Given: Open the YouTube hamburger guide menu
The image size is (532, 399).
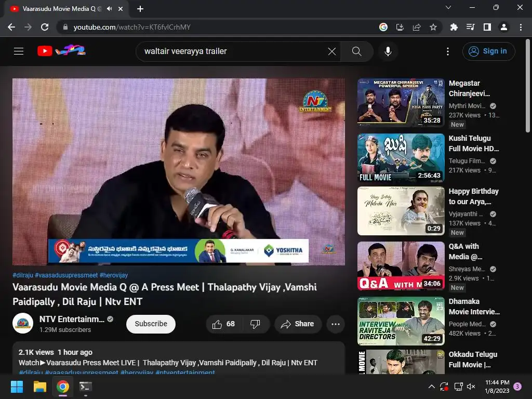Looking at the screenshot, I should pos(19,51).
